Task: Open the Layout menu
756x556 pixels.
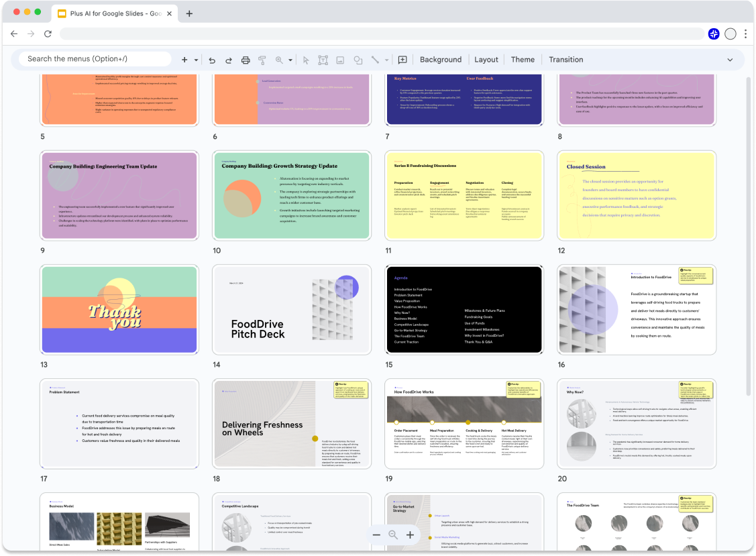Action: [x=486, y=60]
